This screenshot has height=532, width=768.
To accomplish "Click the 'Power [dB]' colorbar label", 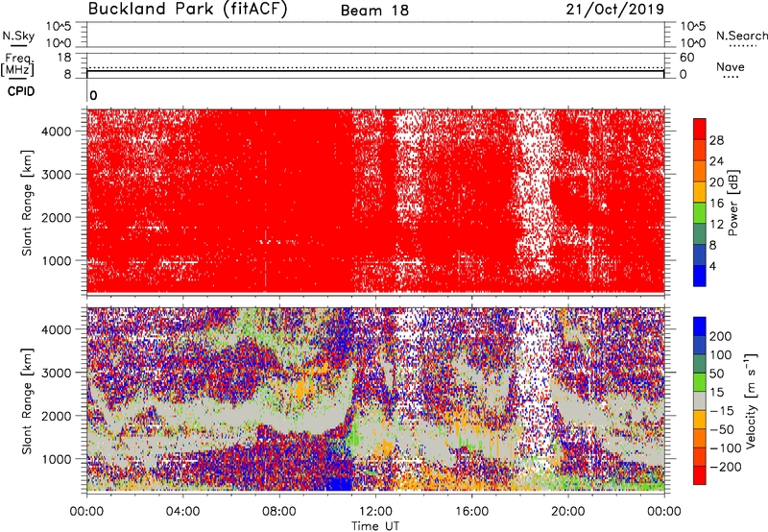I will [732, 203].
